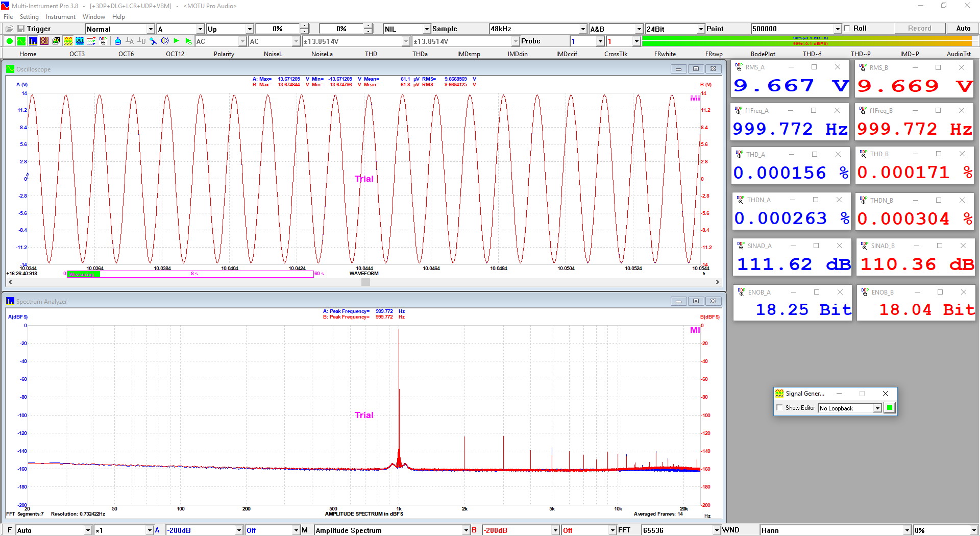Image resolution: width=980 pixels, height=536 pixels.
Task: Check the Show Editor checkbox
Action: 779,408
